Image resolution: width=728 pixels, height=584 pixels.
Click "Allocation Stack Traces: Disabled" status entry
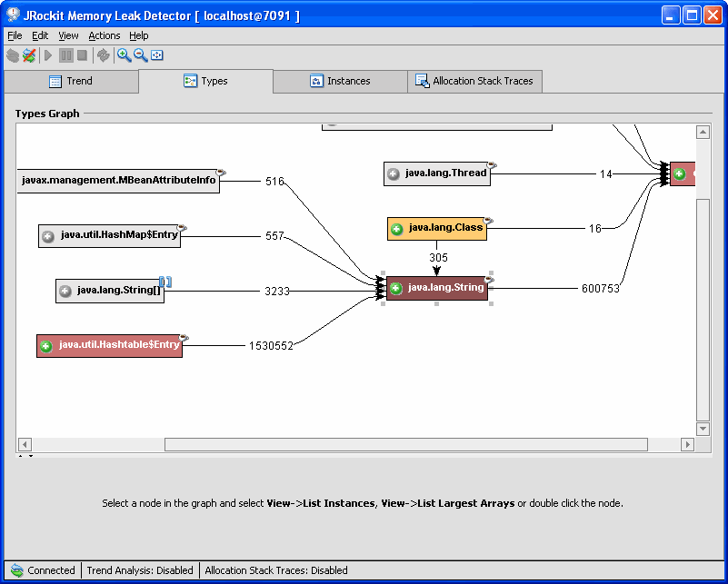pyautogui.click(x=276, y=570)
